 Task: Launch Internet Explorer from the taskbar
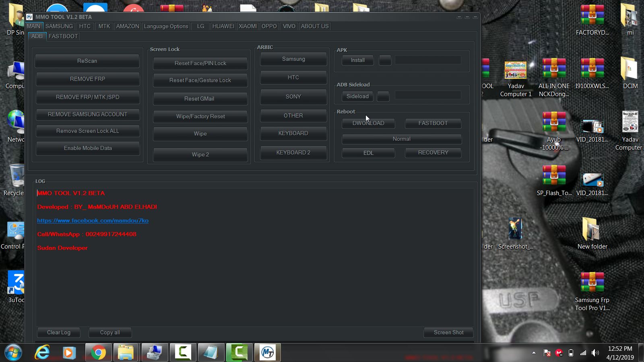(x=42, y=353)
